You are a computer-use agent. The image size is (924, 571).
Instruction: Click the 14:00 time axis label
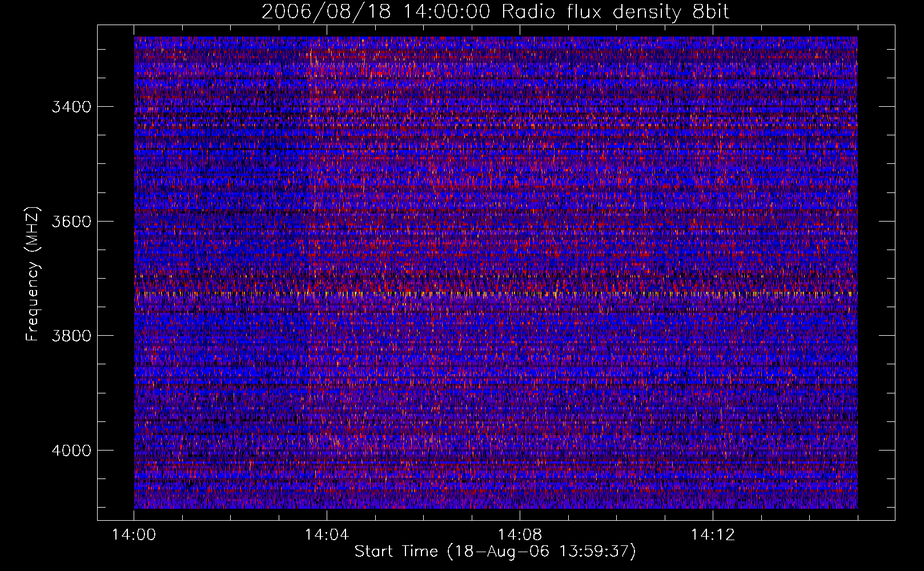click(134, 535)
